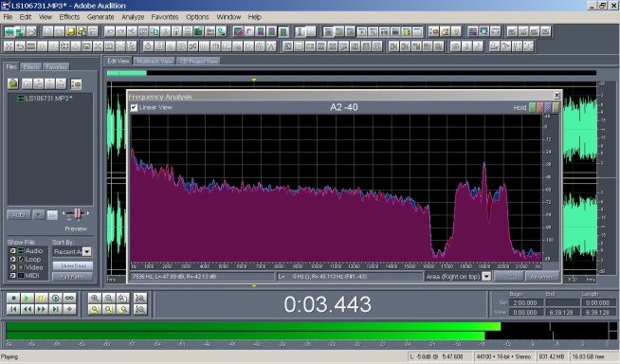Screen dimensions: 620x364
Task: Open Area (Right on top) display dropdown
Action: point(486,277)
